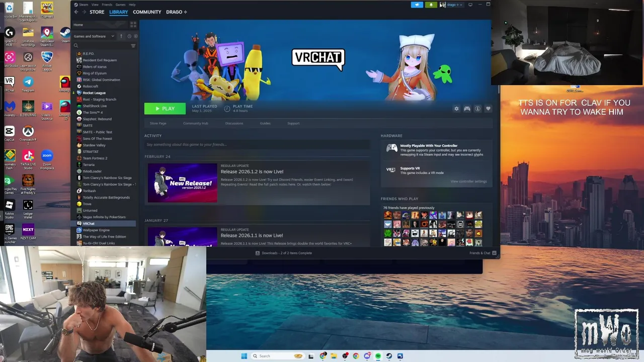
Task: Expand the Games and Software dropdown
Action: tap(94, 36)
